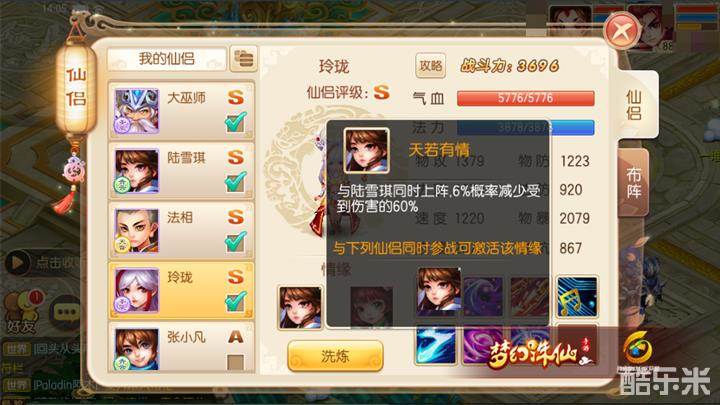Close the 仙侣 panel with red X

pyautogui.click(x=622, y=32)
